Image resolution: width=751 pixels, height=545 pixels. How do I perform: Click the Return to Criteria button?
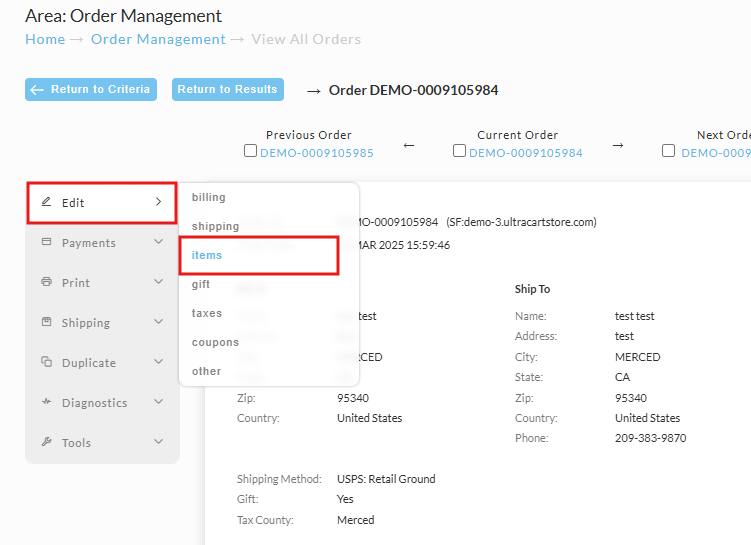[91, 90]
